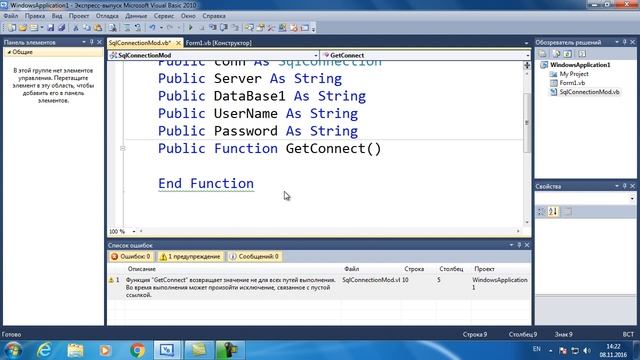Click the Copy toolbar icon
640x360 pixels.
click(x=87, y=28)
